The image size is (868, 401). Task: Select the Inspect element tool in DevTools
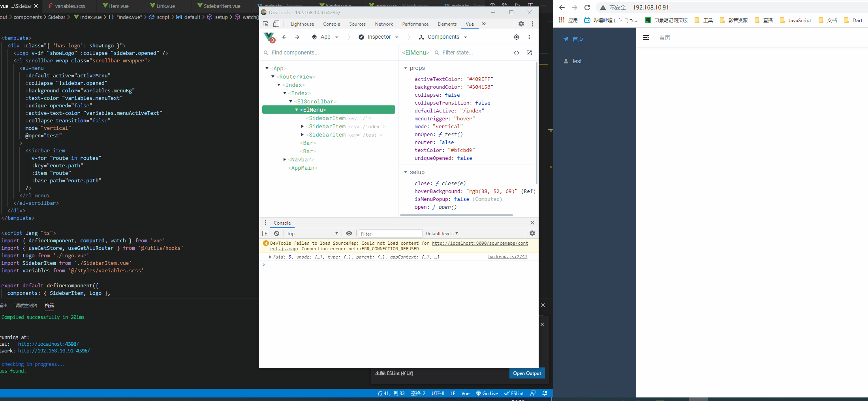click(265, 24)
